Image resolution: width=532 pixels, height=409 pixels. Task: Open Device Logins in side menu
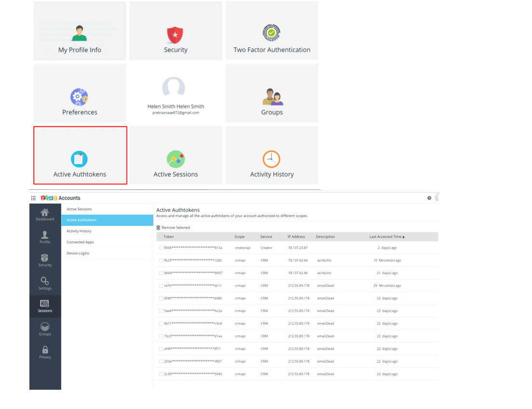(x=78, y=253)
